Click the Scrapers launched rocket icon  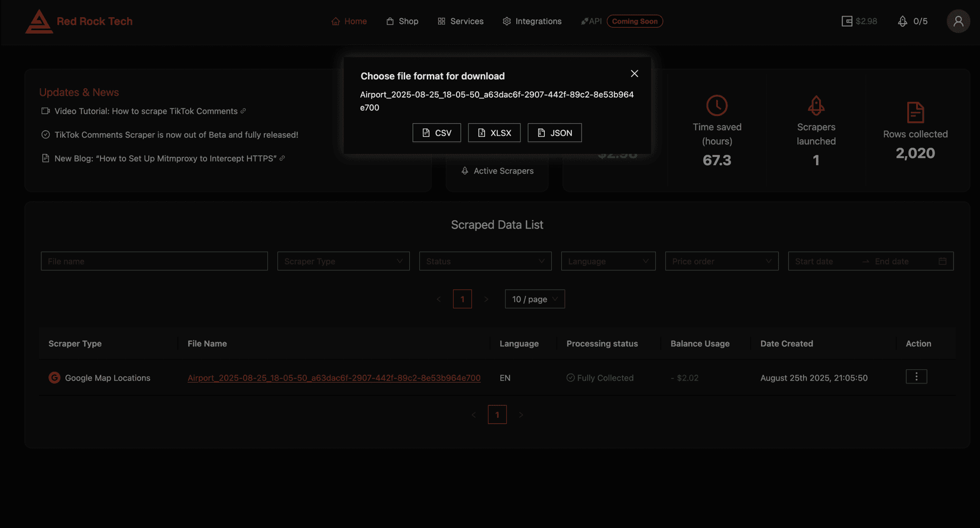click(x=816, y=105)
